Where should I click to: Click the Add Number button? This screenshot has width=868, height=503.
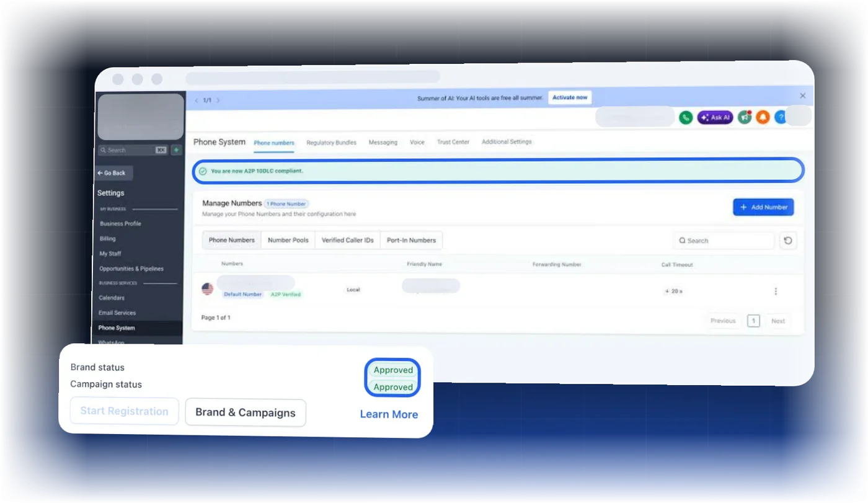coord(763,207)
